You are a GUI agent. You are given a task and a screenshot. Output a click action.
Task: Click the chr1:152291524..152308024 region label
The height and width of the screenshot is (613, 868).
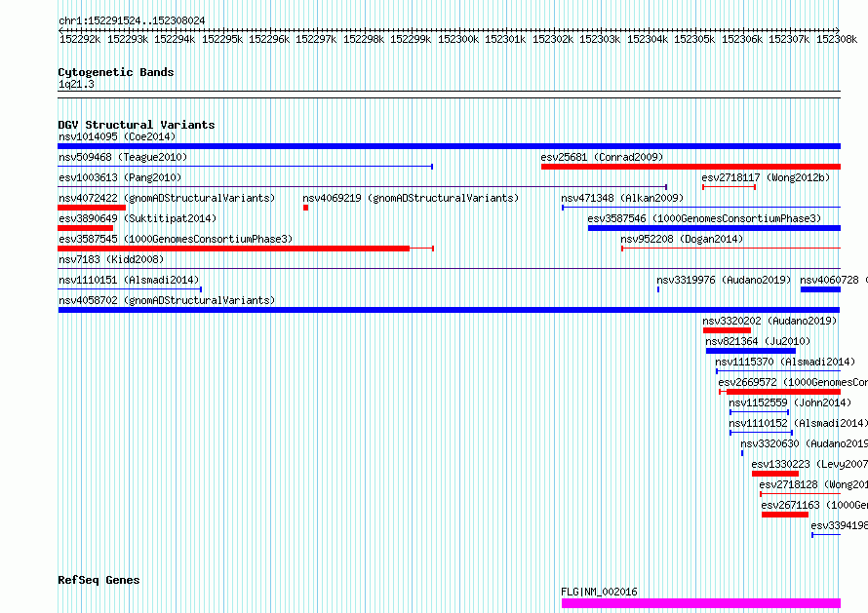[x=132, y=21]
